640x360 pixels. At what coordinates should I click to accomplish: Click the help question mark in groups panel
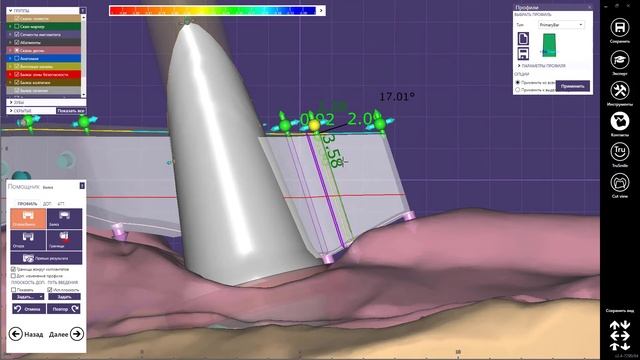click(x=82, y=11)
